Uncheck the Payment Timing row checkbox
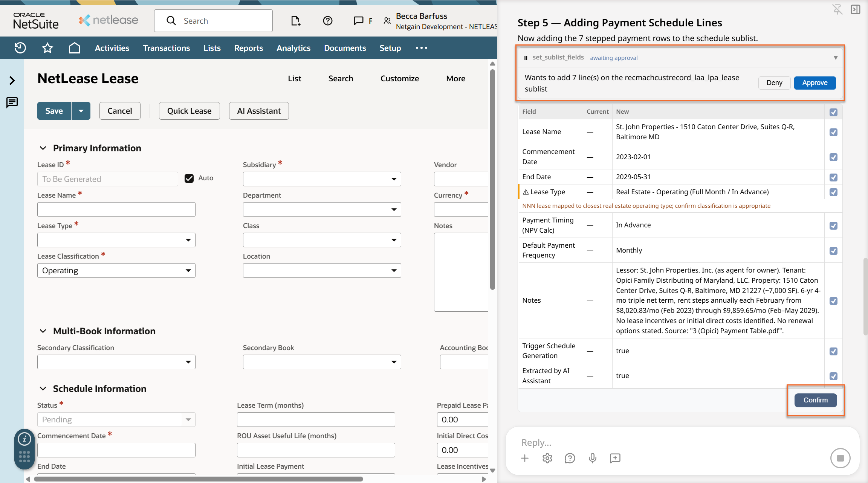 [834, 226]
